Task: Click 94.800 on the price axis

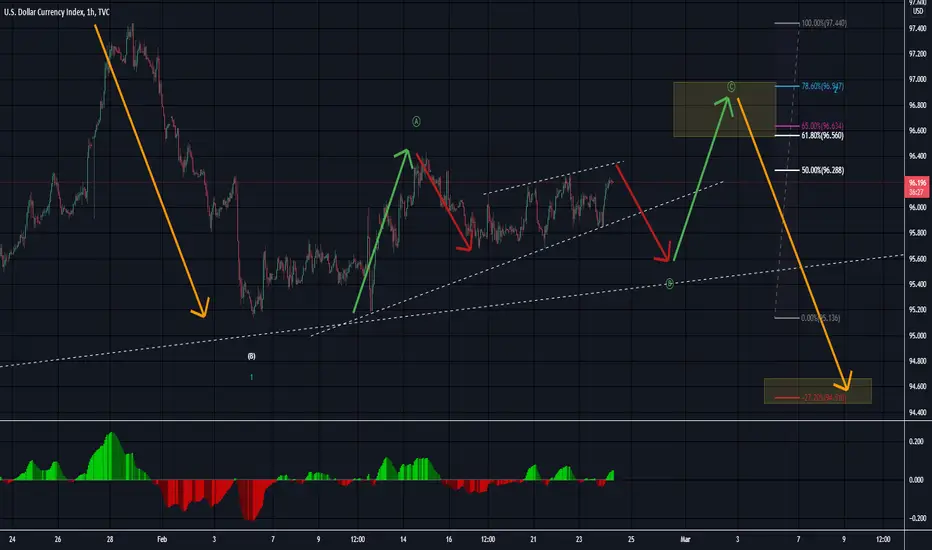Action: tap(917, 361)
